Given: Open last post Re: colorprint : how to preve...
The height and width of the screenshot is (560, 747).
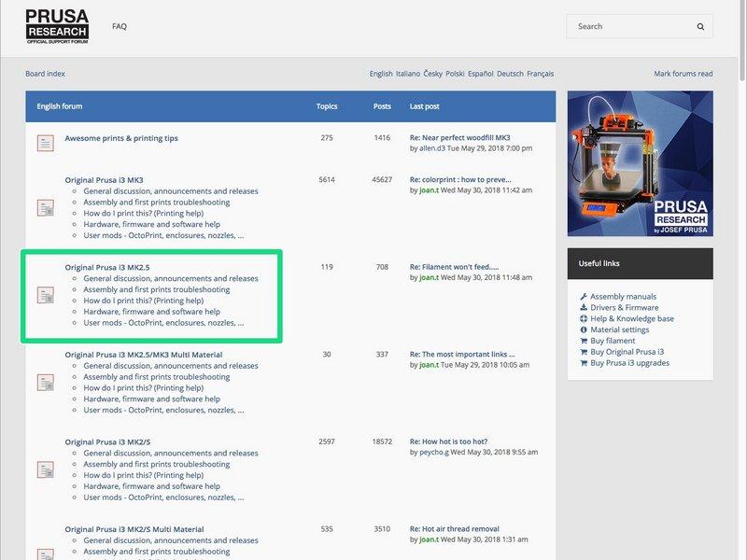Looking at the screenshot, I should click(x=460, y=179).
